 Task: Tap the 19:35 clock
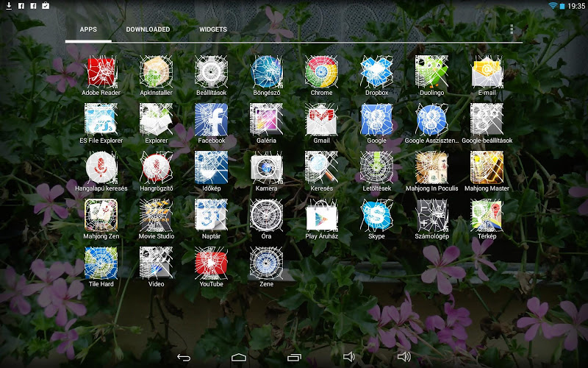tap(576, 6)
